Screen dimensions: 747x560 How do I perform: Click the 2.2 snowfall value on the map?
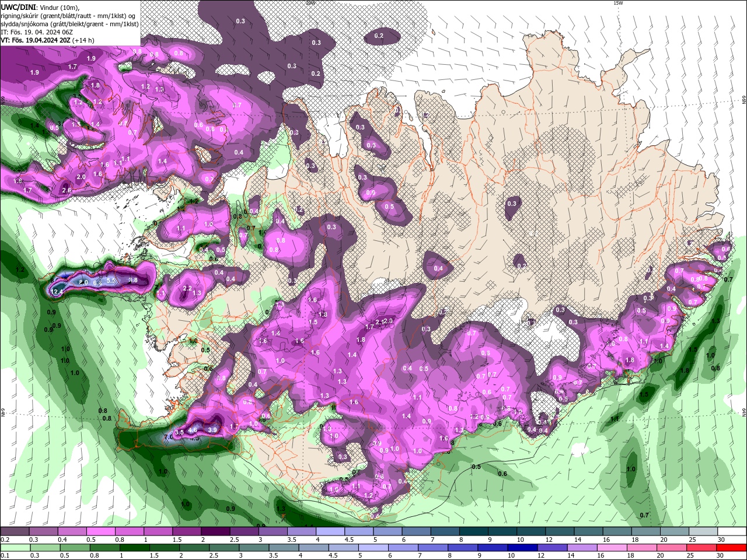(187, 288)
